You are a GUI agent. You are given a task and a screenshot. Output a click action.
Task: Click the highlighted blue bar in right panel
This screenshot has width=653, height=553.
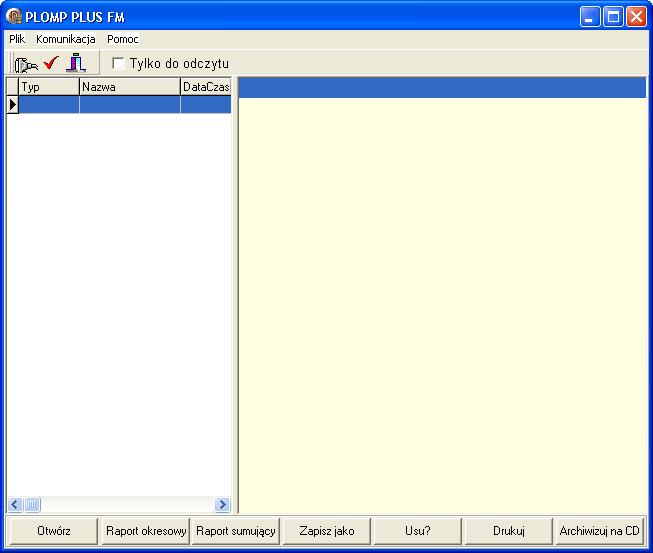click(442, 88)
